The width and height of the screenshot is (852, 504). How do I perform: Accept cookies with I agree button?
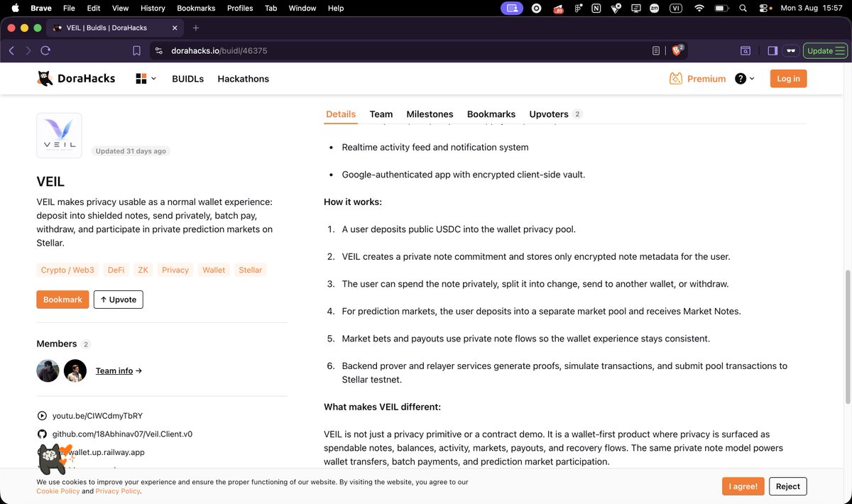pyautogui.click(x=743, y=486)
